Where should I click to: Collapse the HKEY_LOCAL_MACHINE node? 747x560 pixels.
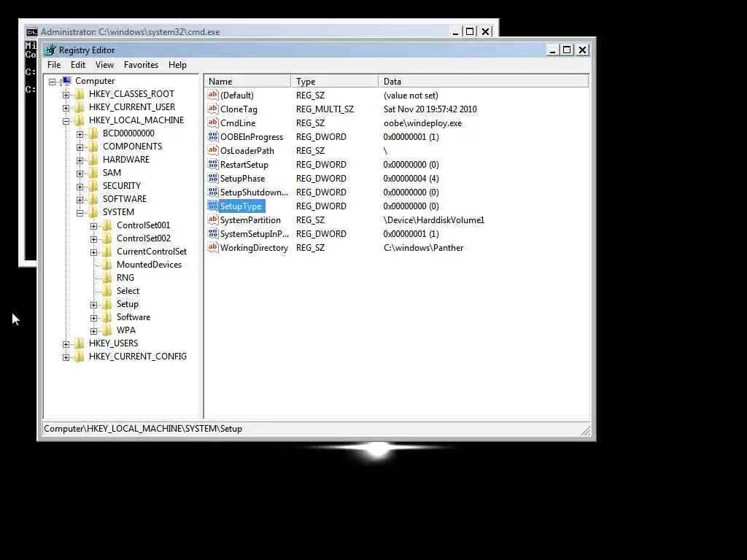[66, 121]
